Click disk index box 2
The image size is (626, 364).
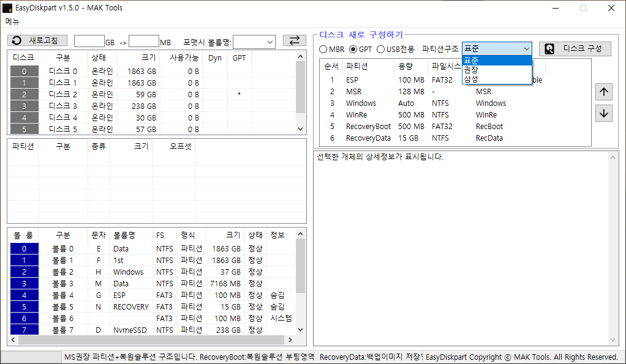[25, 94]
